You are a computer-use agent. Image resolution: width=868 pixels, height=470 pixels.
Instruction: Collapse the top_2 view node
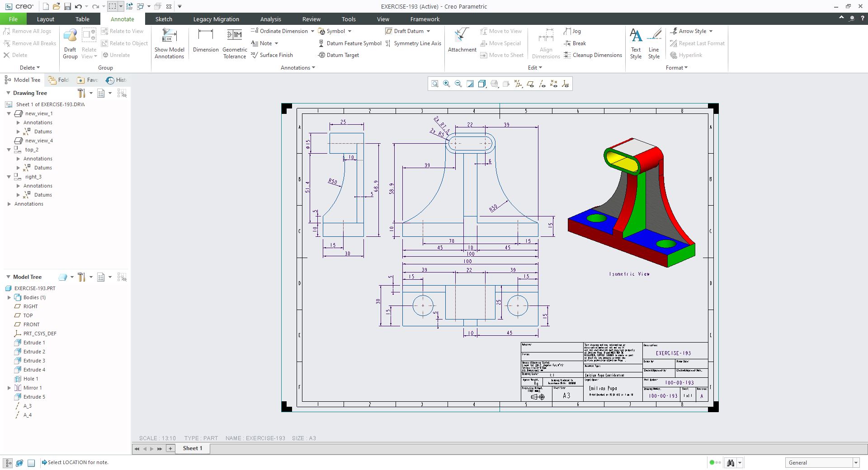(x=9, y=150)
